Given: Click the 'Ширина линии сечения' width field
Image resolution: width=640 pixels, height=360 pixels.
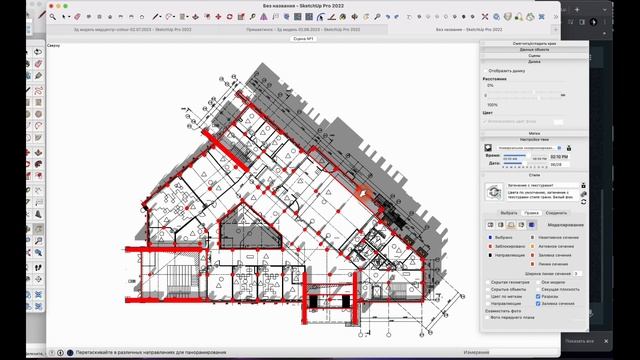Looking at the screenshot, I should [x=577, y=273].
